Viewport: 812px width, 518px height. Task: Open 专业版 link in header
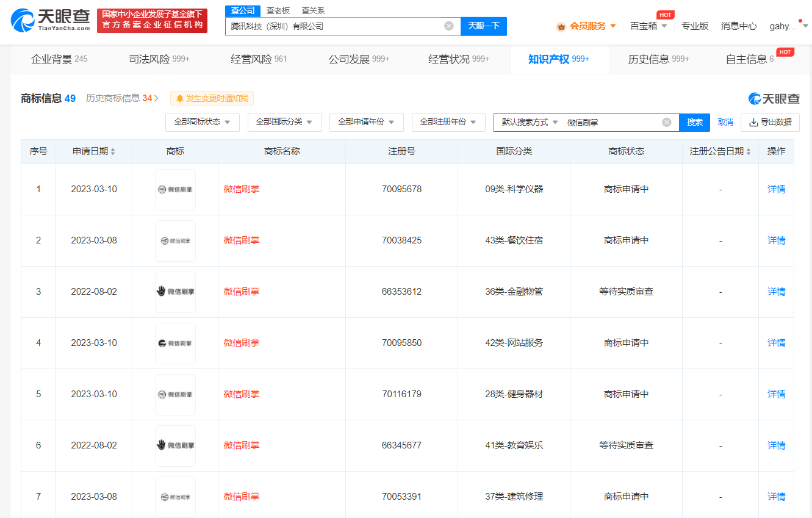click(x=695, y=26)
